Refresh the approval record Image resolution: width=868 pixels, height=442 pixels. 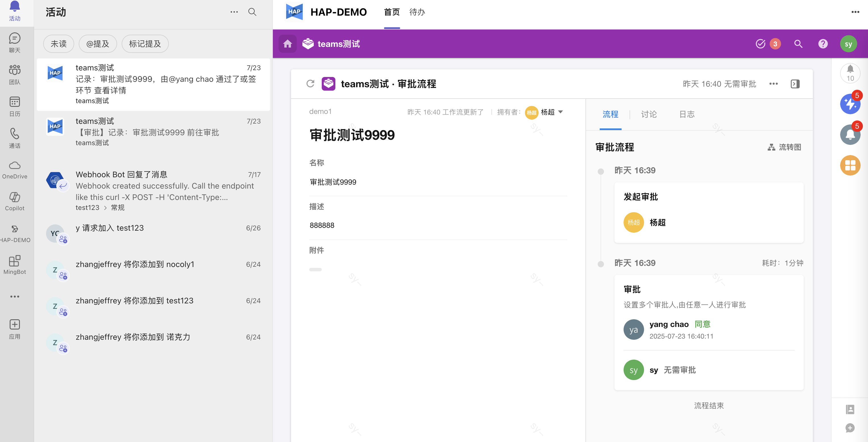310,84
